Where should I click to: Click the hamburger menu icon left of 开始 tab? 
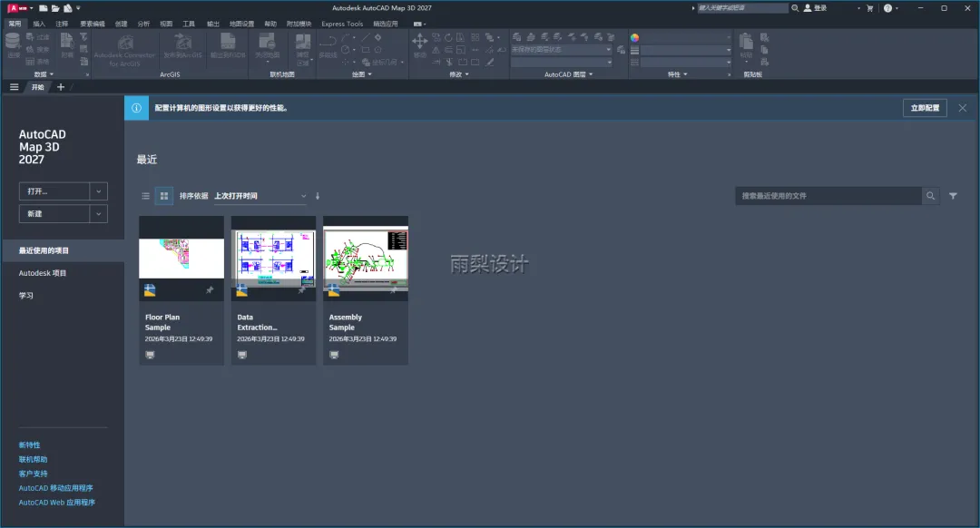coord(15,87)
